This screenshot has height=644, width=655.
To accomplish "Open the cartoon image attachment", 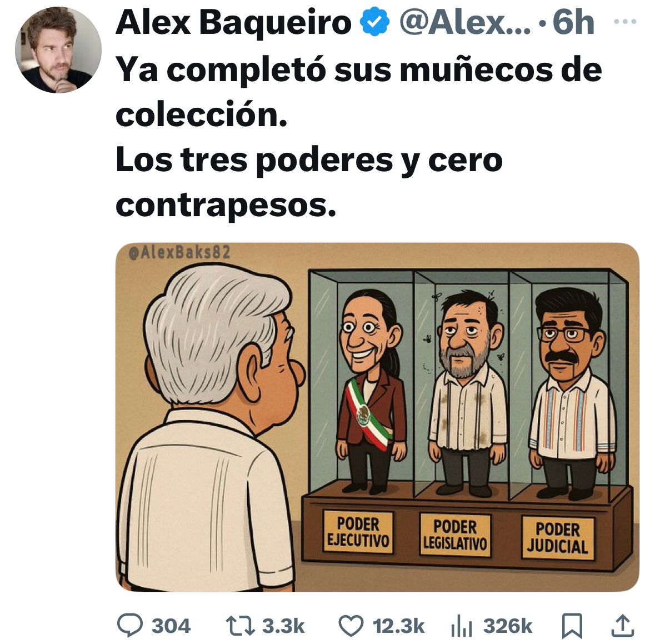I will [x=377, y=417].
